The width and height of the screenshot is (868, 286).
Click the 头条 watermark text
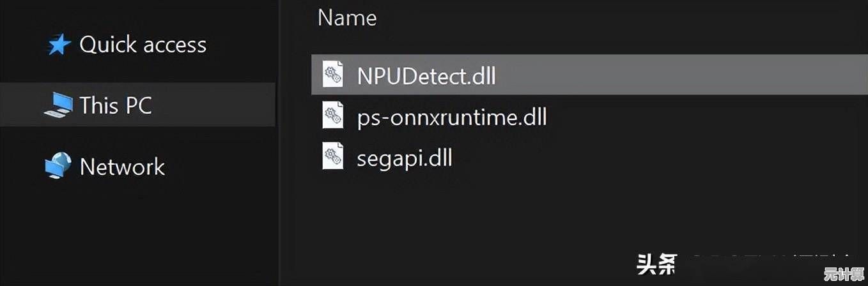[x=655, y=264]
